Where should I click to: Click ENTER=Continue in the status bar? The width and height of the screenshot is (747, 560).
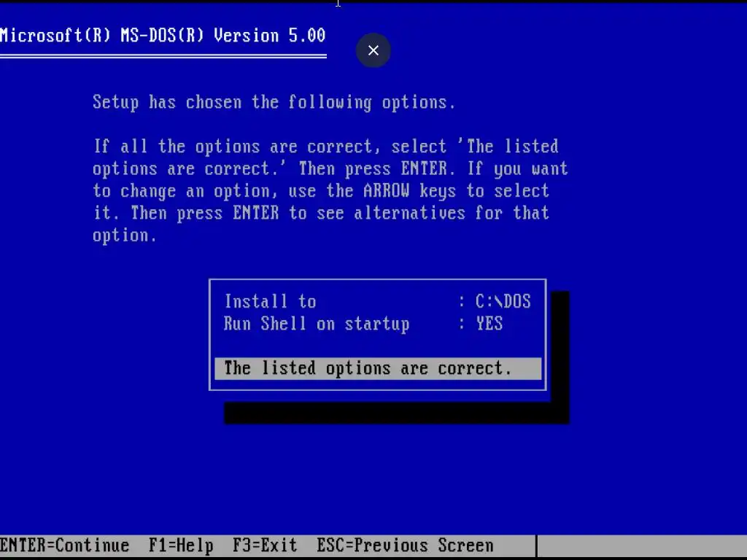[x=65, y=545]
